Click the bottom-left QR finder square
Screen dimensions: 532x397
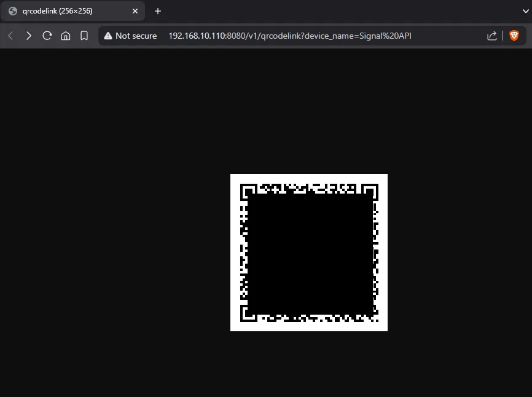[248, 314]
